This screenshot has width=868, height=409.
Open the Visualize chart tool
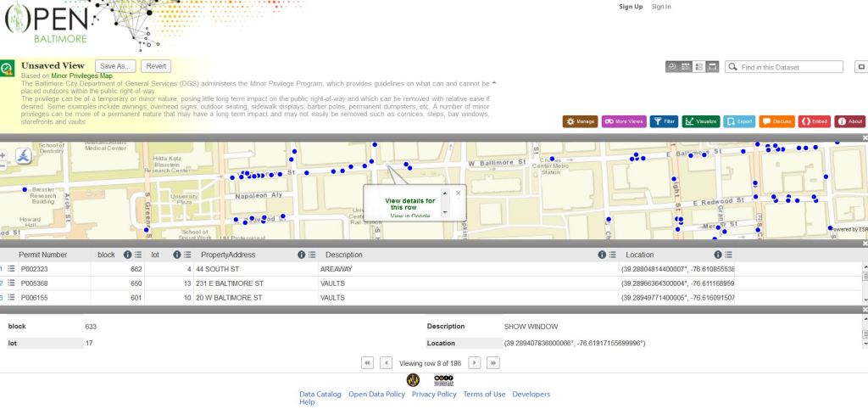(701, 121)
